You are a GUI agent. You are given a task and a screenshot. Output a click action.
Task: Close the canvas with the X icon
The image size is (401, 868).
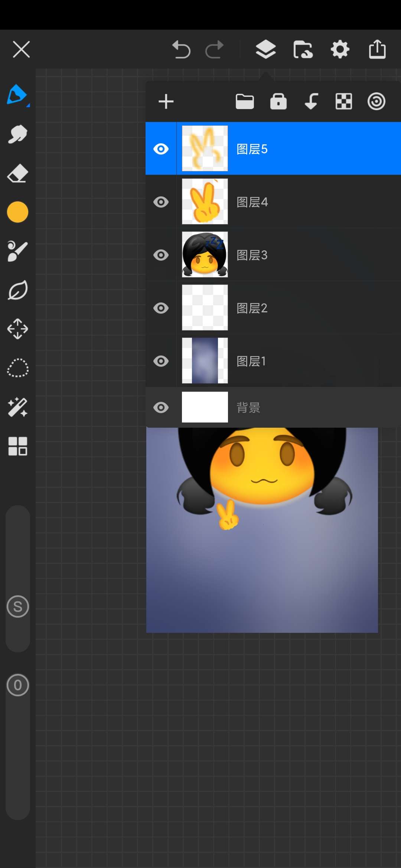21,49
